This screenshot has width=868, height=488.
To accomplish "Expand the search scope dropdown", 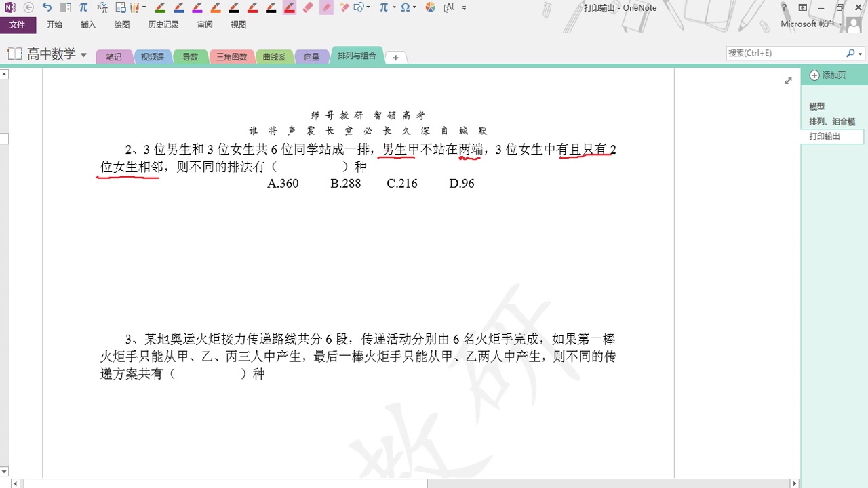I will coord(861,54).
